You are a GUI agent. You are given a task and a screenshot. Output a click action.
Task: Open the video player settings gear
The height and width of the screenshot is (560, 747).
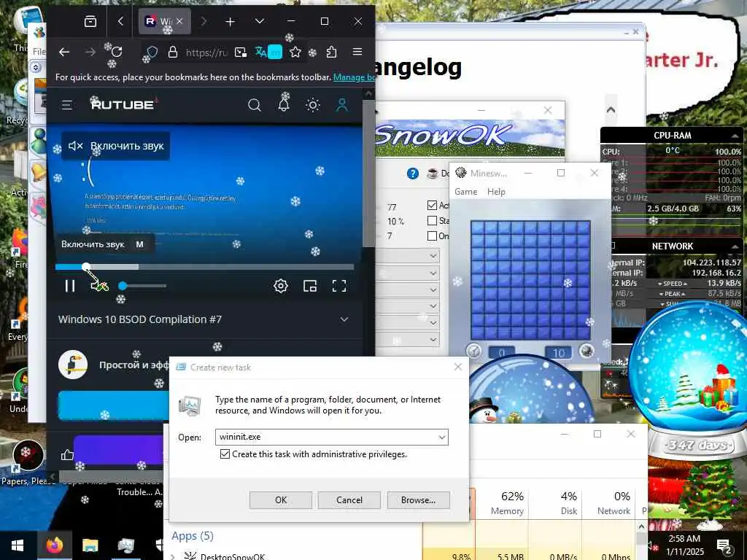coord(281,286)
